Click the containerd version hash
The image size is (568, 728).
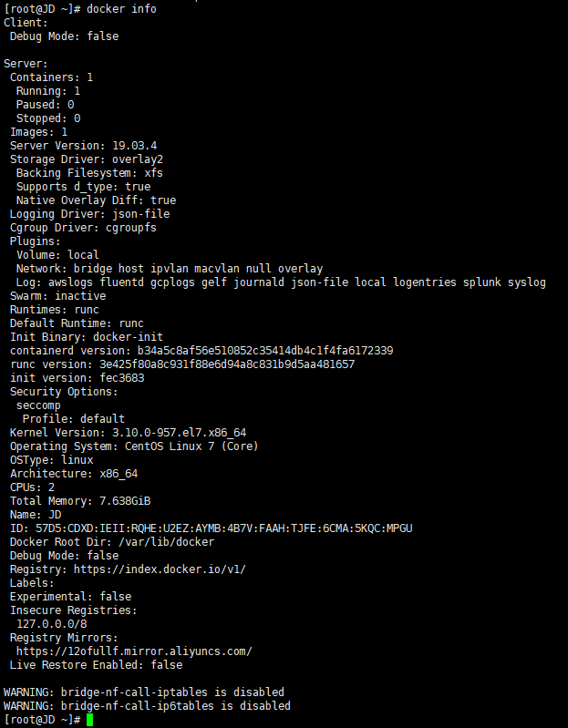click(x=265, y=351)
